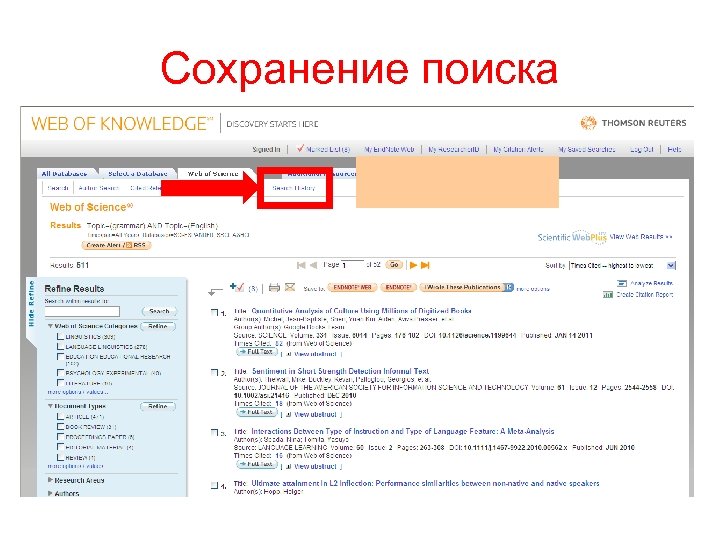
Task: Click Full Text button for result 1
Action: tap(257, 352)
